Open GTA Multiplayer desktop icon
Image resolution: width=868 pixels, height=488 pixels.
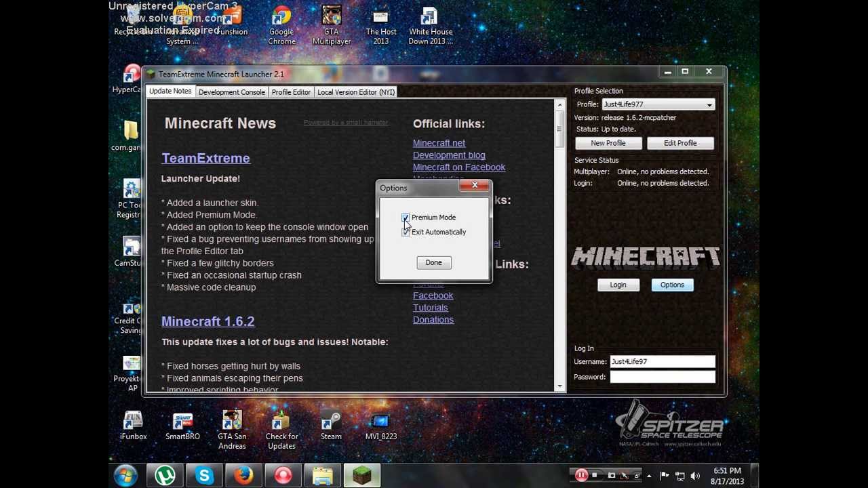point(332,26)
